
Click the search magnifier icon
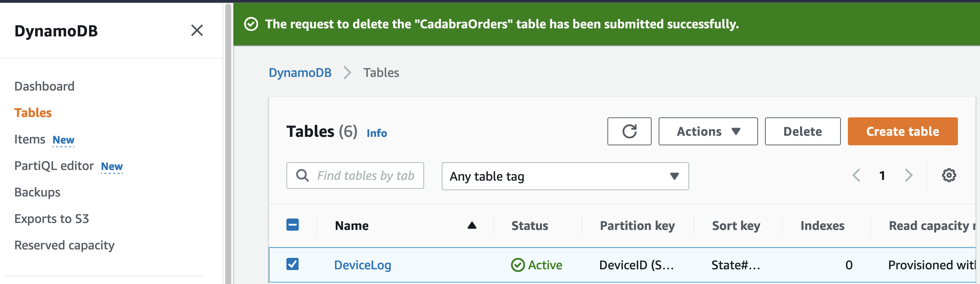coord(303,175)
